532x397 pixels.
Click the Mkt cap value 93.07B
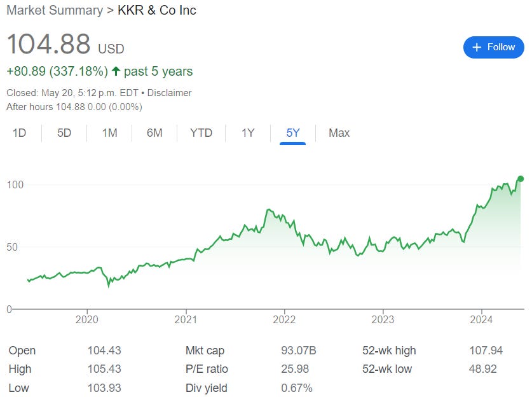pos(299,351)
